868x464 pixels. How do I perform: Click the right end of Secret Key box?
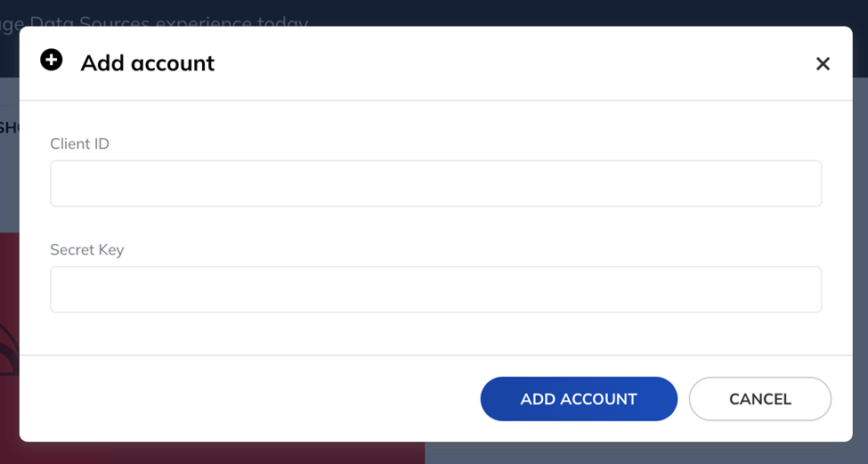[x=797, y=289]
